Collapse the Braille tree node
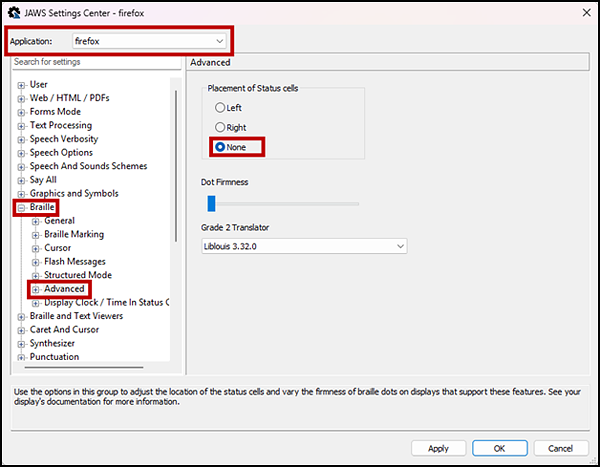Viewport: 600px width, 467px height. [21, 208]
